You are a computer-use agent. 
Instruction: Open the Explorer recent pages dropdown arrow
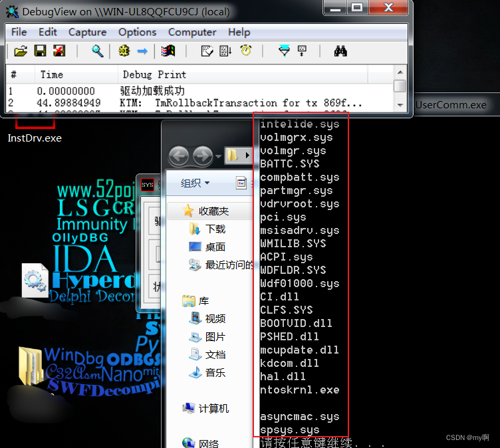[x=219, y=156]
